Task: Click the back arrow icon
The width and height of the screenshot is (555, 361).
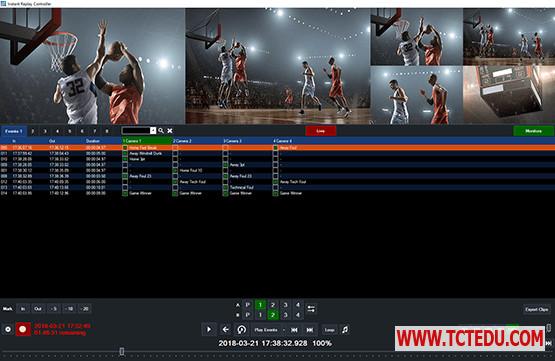Action: coord(225,330)
